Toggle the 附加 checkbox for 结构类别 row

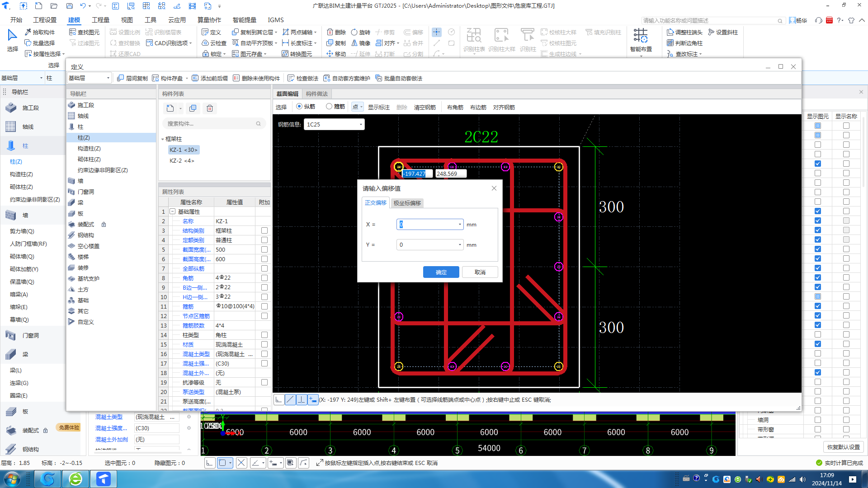(264, 230)
